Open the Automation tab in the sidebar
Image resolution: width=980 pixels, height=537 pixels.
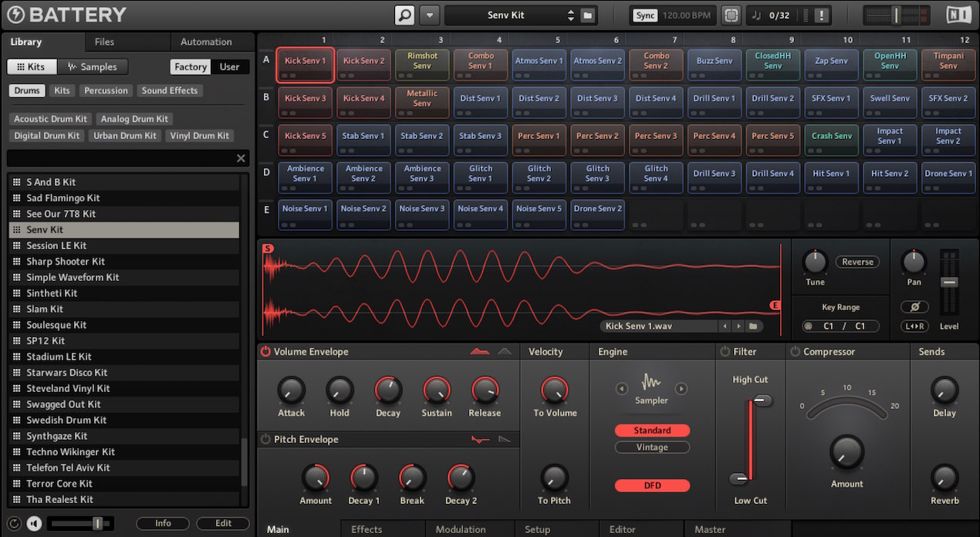pyautogui.click(x=206, y=42)
